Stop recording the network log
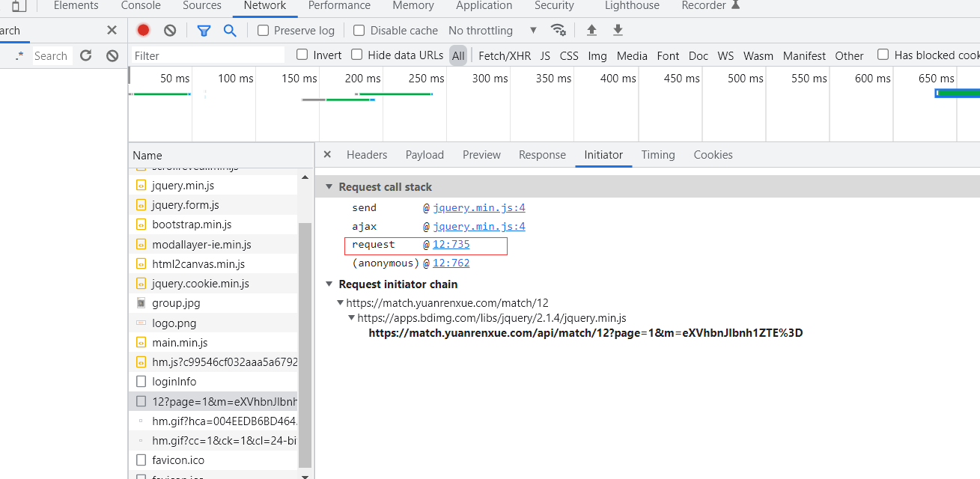 (x=143, y=30)
